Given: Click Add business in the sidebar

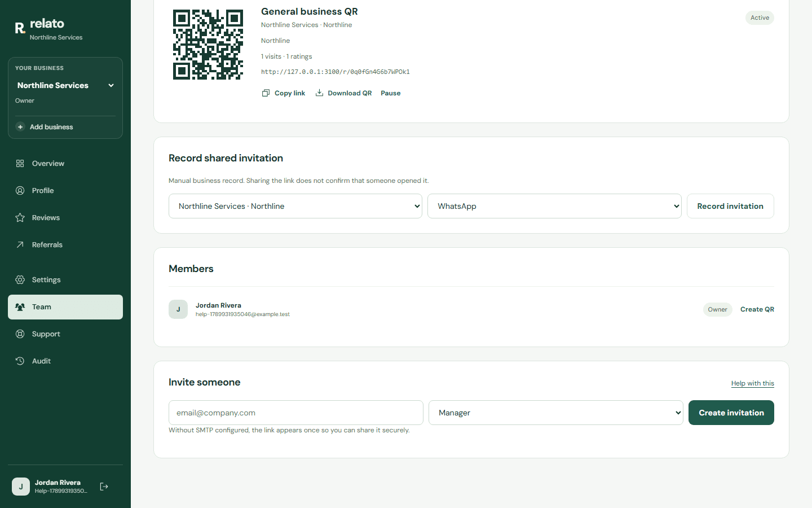Looking at the screenshot, I should (65, 127).
